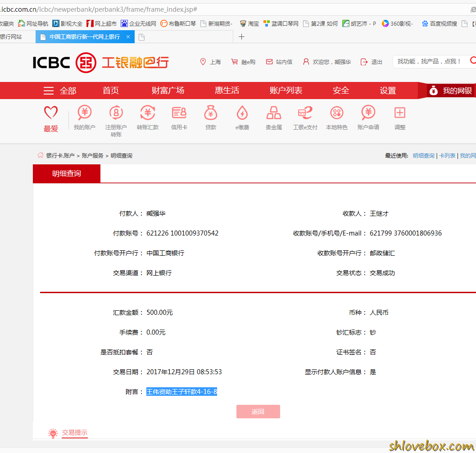Viewport: 476px width, 453px height.
Task: Open 贷款 loan money bag icon
Action: pos(211,113)
